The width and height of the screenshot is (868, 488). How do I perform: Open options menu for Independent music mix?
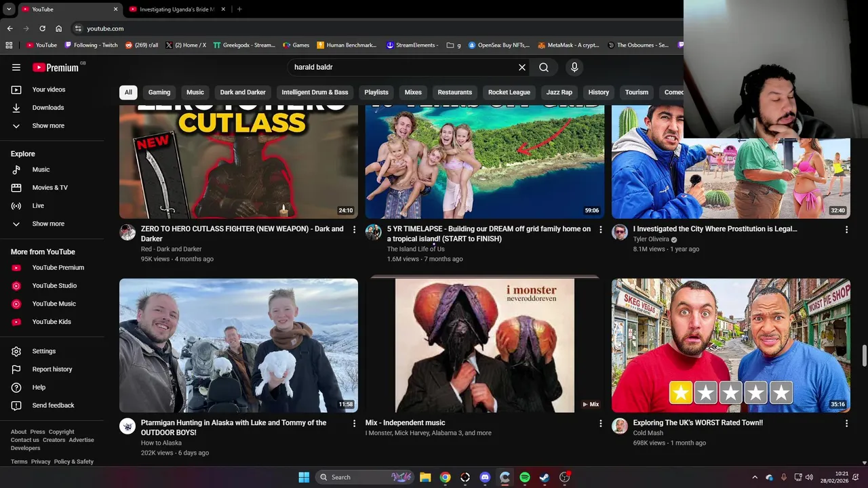click(600, 424)
